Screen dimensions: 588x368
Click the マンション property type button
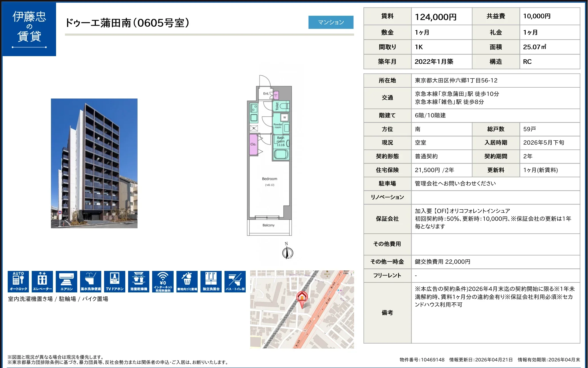(x=331, y=22)
